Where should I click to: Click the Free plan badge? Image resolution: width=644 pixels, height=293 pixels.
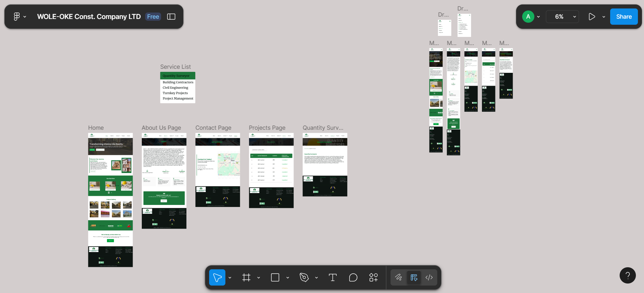pos(153,17)
